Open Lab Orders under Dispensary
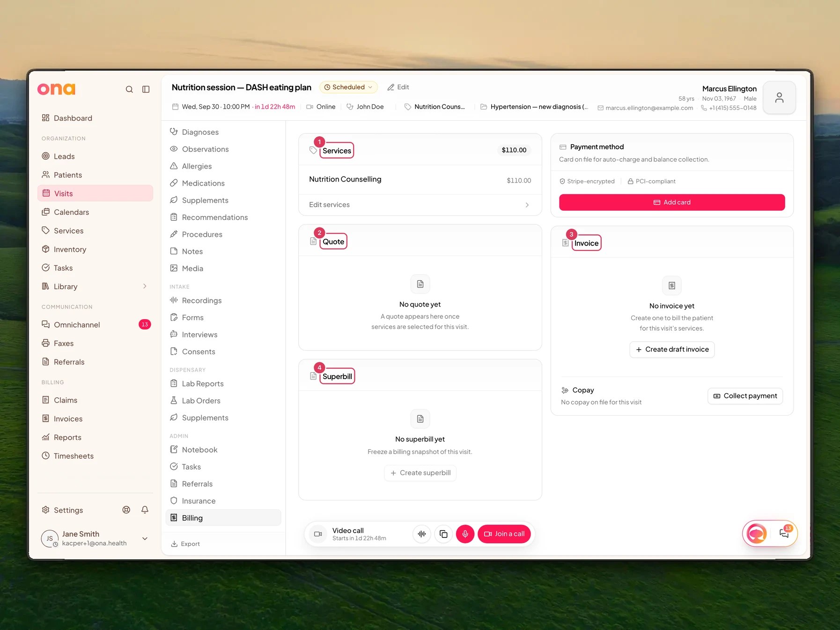Image resolution: width=840 pixels, height=630 pixels. 223,401
